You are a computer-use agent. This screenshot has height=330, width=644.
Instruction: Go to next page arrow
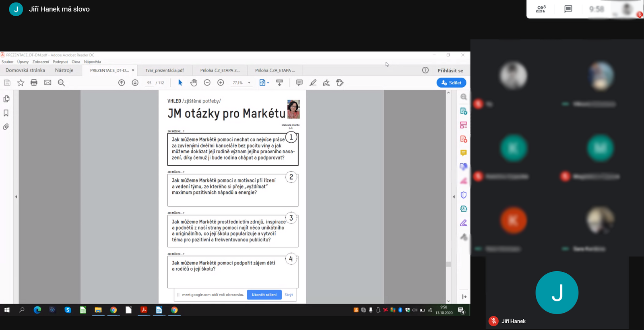135,83
